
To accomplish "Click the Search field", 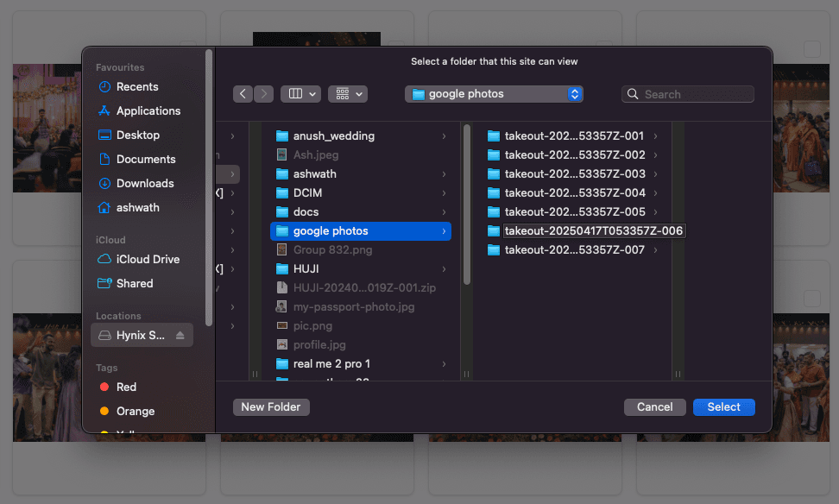I will point(696,94).
